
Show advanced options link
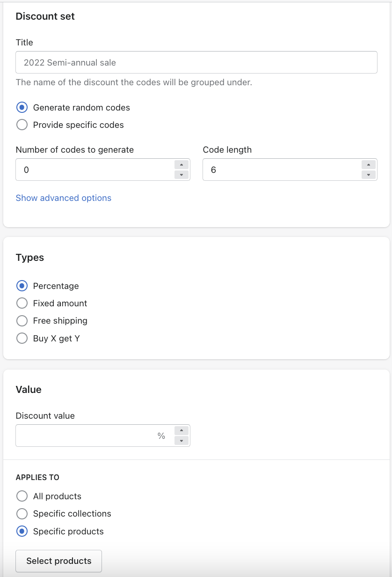coord(64,198)
